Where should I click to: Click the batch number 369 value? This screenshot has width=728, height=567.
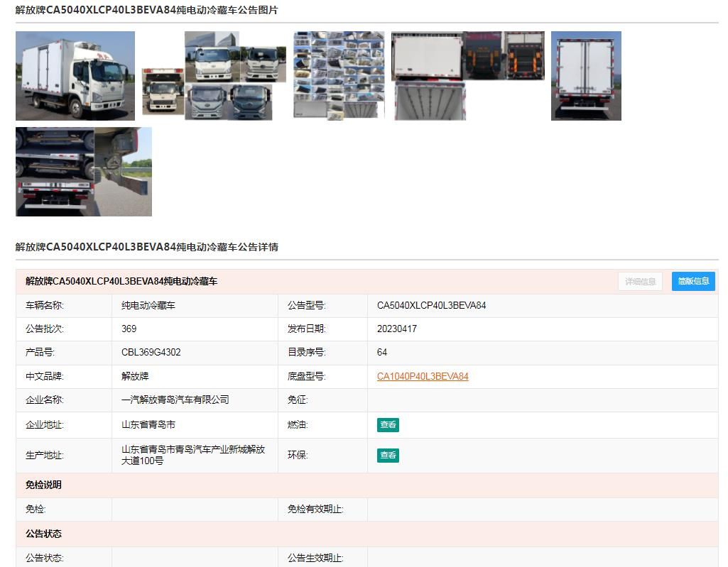[129, 329]
